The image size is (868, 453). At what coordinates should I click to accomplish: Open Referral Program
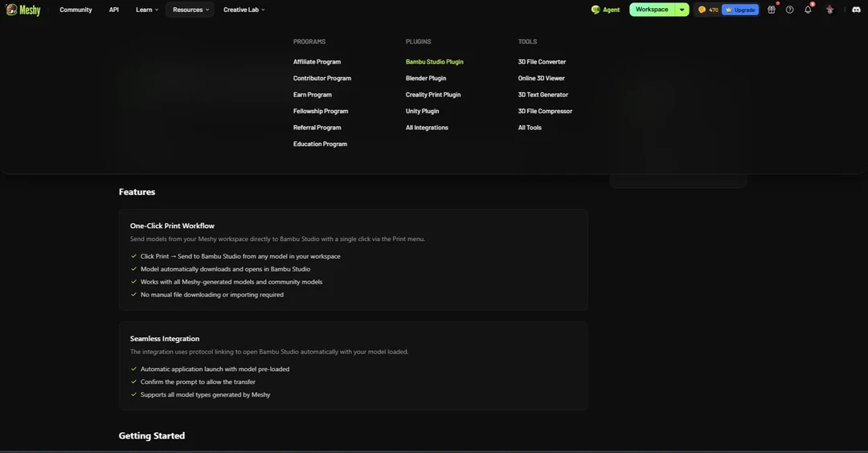click(317, 127)
